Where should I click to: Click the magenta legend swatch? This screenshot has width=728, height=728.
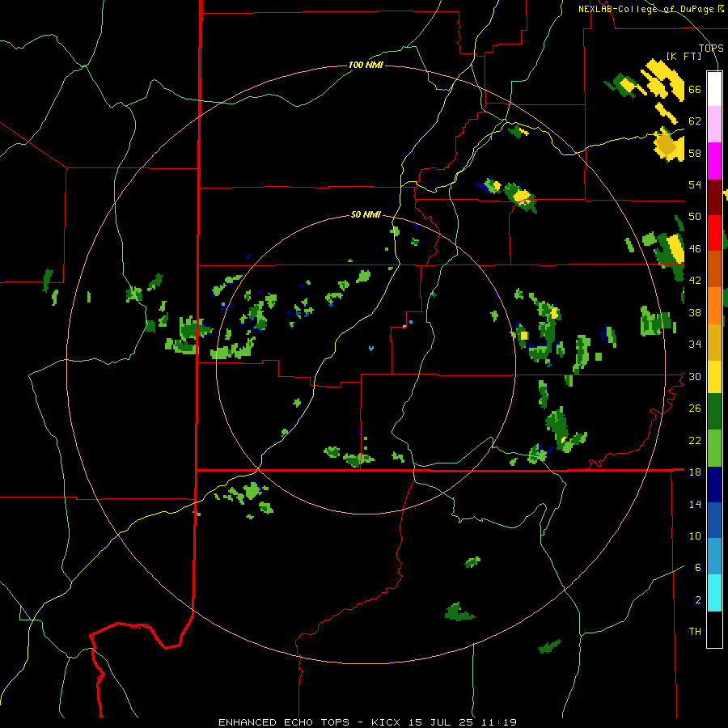pyautogui.click(x=714, y=161)
